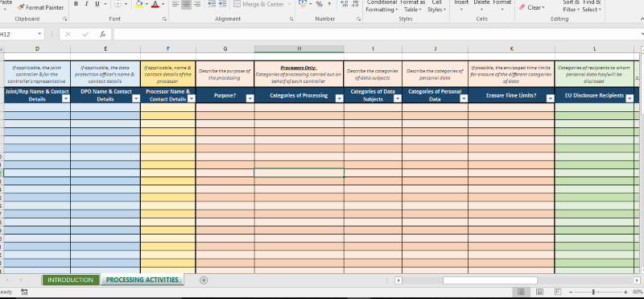The image size is (644, 299).
Task: Open the Clear menu
Action: pos(532,7)
